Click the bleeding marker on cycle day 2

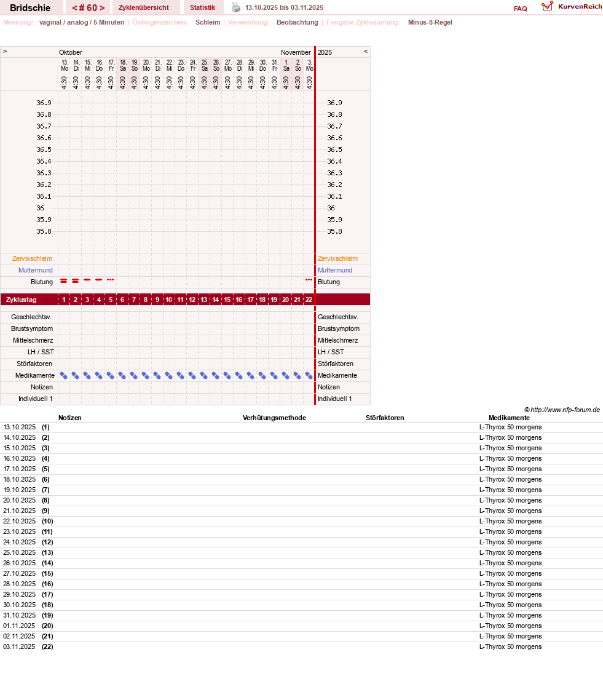[x=76, y=281]
